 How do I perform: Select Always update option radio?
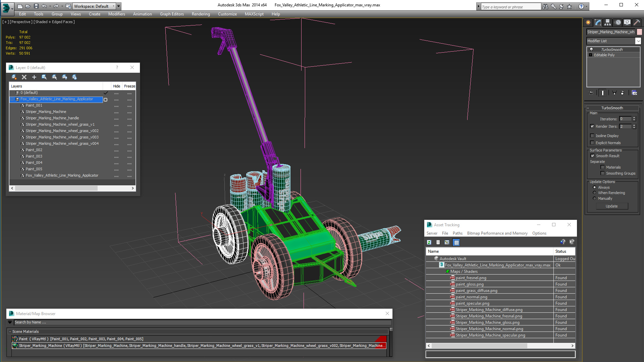[x=594, y=187]
